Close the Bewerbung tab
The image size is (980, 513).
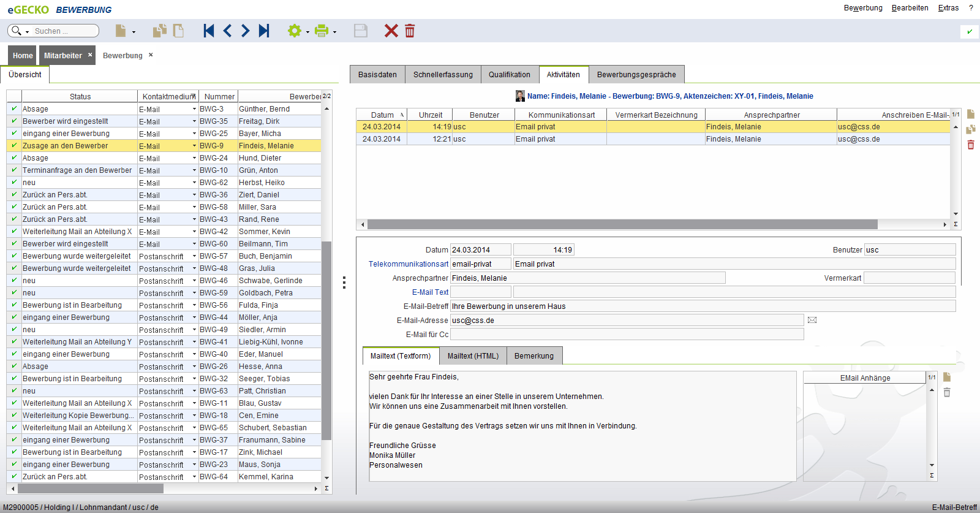(x=151, y=55)
